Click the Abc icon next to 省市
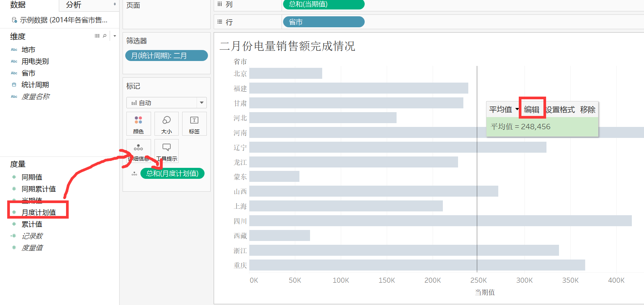 pyautogui.click(x=14, y=73)
